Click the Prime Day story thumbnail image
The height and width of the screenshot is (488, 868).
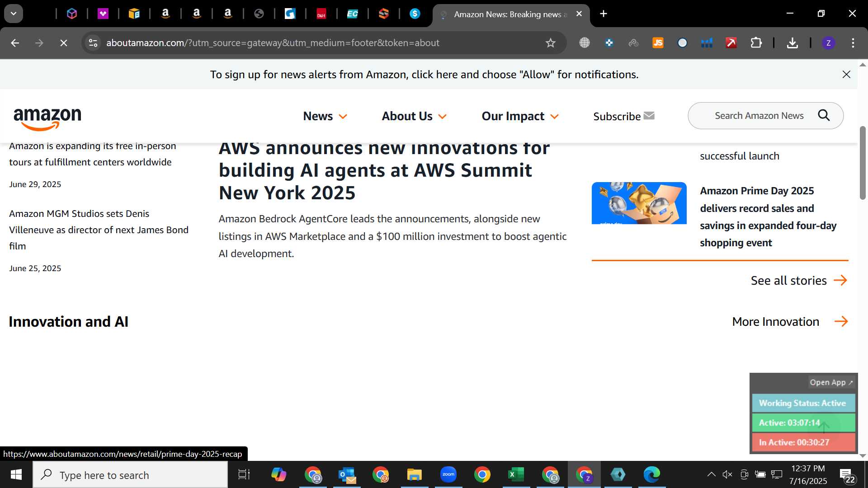[639, 203]
